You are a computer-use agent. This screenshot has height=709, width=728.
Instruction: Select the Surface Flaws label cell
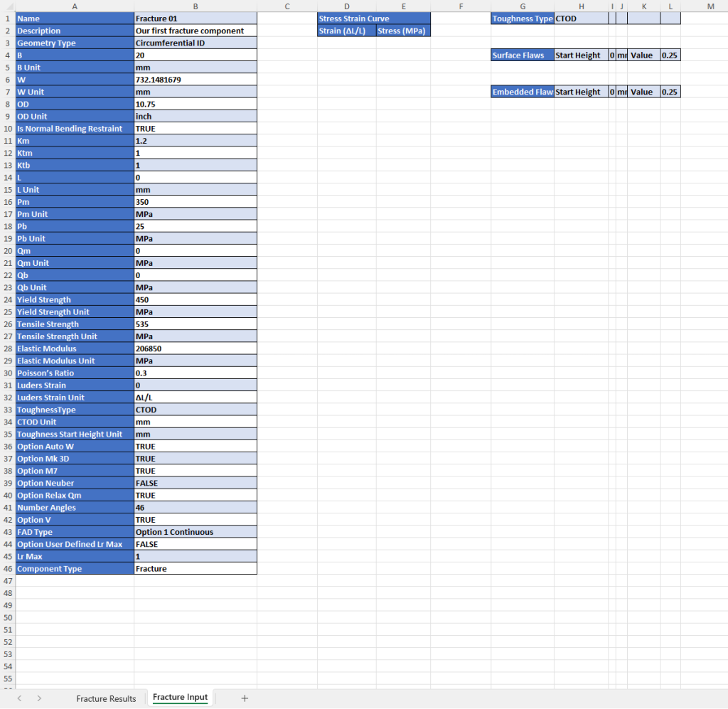point(522,55)
